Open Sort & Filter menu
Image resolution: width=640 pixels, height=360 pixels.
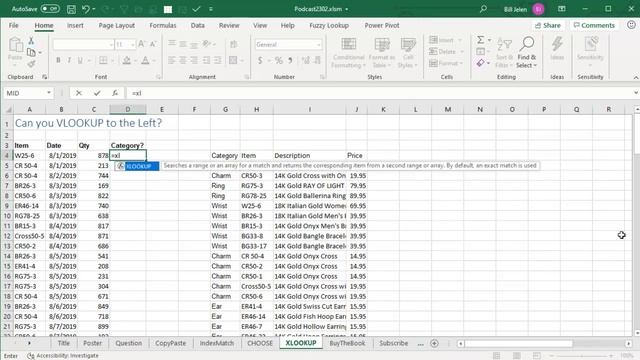503,53
